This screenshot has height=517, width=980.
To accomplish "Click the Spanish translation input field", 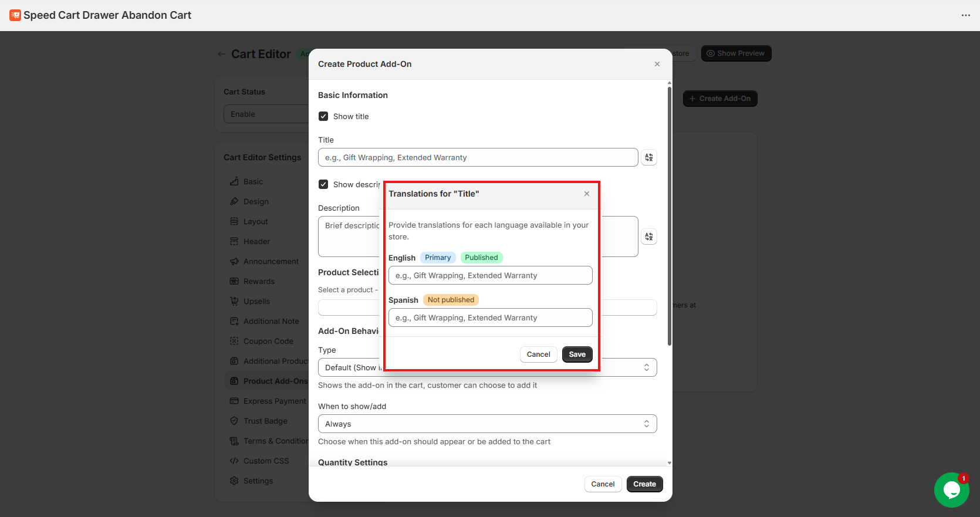I will click(x=490, y=317).
